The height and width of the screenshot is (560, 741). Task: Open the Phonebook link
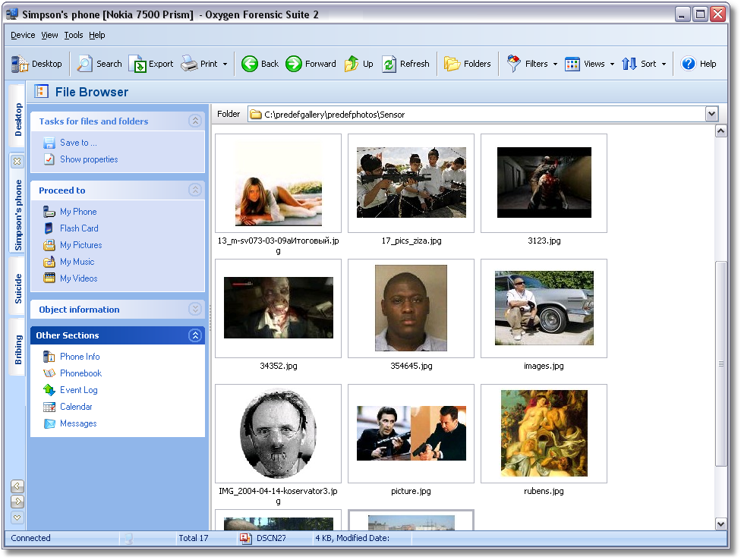pos(80,373)
